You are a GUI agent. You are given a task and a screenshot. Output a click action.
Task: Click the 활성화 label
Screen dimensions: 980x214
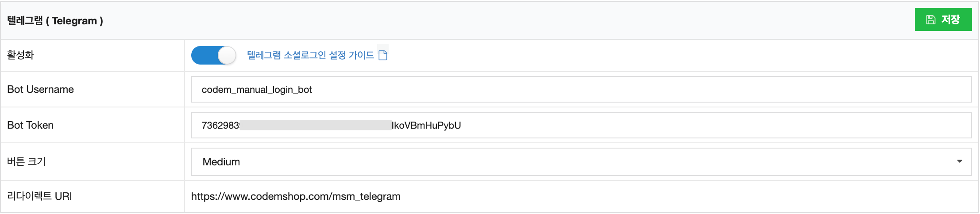20,55
